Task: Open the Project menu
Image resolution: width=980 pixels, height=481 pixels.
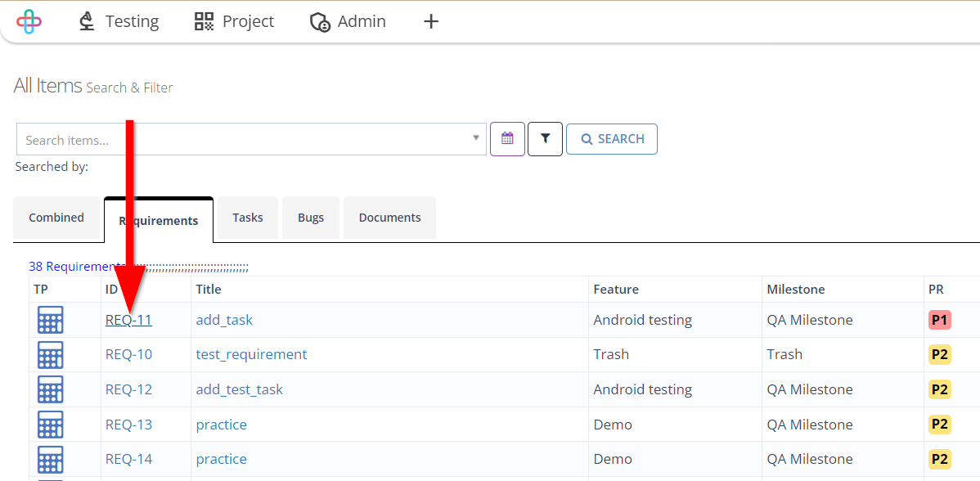Action: click(x=235, y=22)
